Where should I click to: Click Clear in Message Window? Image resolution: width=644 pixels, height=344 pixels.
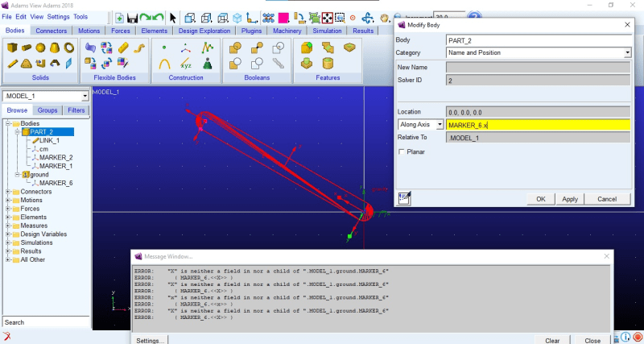(x=552, y=340)
